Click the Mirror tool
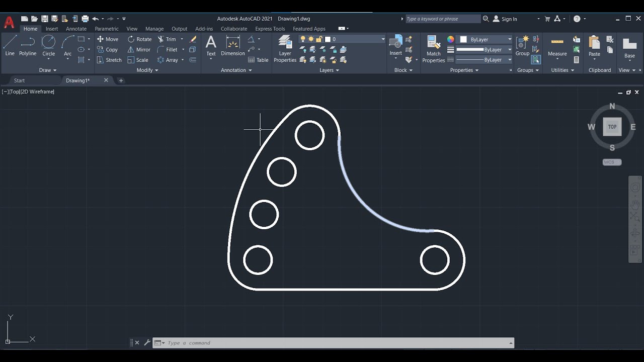 coord(139,50)
